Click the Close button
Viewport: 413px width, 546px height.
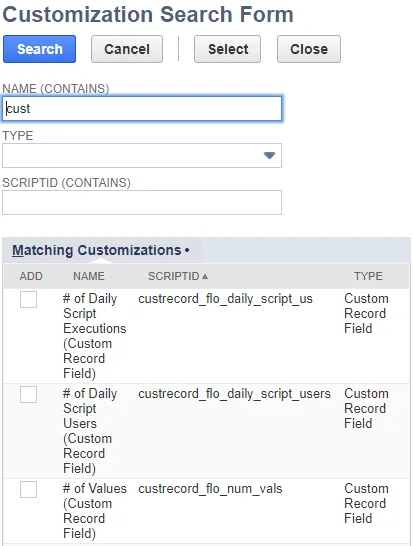(x=309, y=49)
